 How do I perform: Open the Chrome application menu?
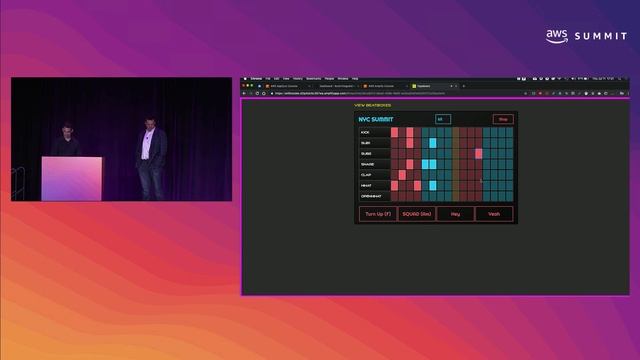256,79
